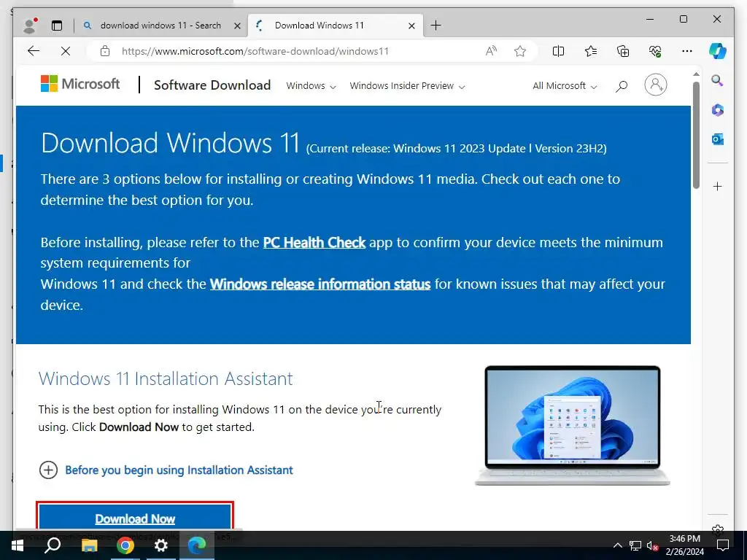The width and height of the screenshot is (747, 560).
Task: Open Copilot in the Edge toolbar
Action: click(718, 50)
